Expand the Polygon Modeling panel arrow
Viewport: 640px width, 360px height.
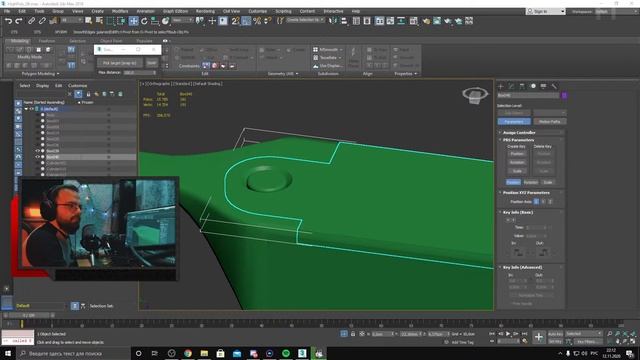pos(58,74)
